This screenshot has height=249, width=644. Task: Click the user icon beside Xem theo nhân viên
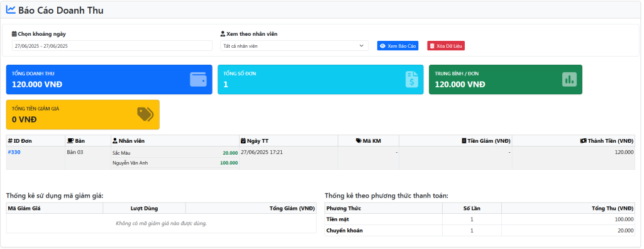[x=223, y=34]
